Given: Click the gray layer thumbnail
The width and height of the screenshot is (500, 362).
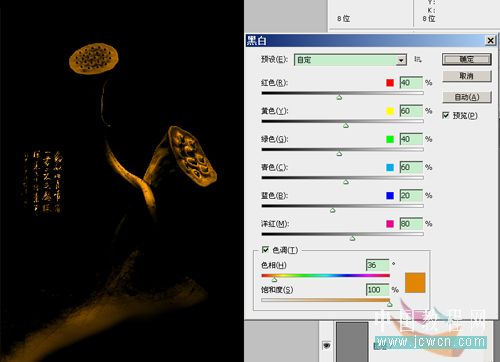Looking at the screenshot, I should point(352,342).
